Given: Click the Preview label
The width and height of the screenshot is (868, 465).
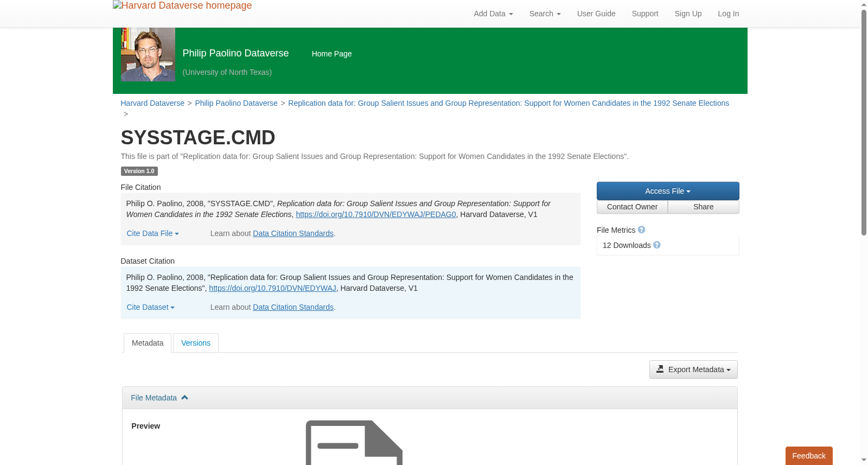Looking at the screenshot, I should [146, 426].
